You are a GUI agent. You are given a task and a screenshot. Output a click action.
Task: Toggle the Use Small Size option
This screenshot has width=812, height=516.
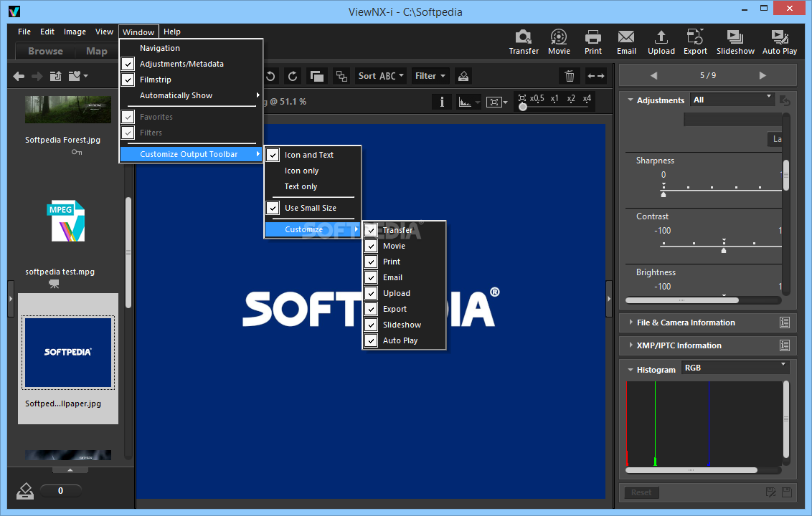pos(273,208)
